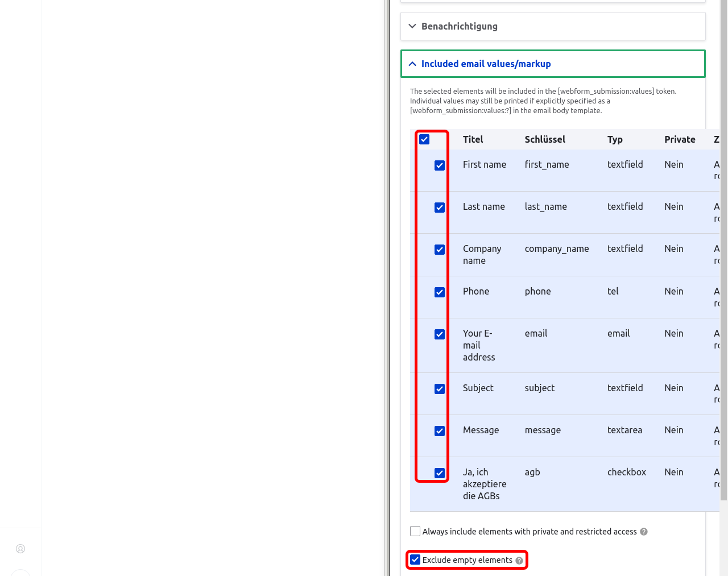Collapse Included email values/markup section
The width and height of the screenshot is (728, 576).
tap(553, 64)
